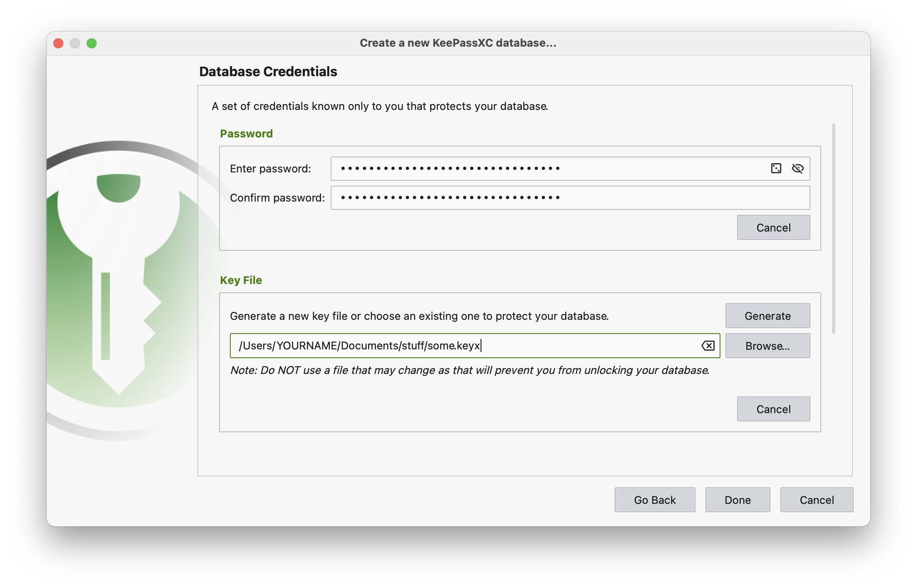This screenshot has height=588, width=917.
Task: Close the database creation window
Action: click(x=58, y=43)
